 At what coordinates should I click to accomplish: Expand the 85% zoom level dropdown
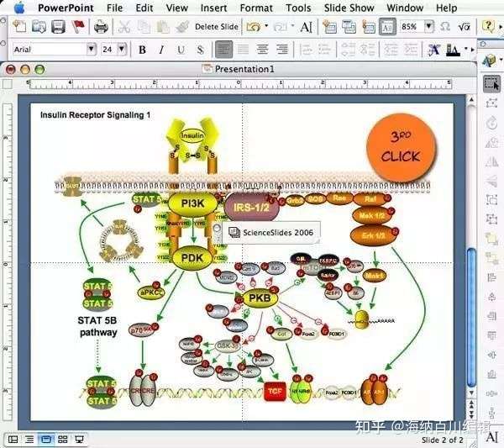coord(428,27)
